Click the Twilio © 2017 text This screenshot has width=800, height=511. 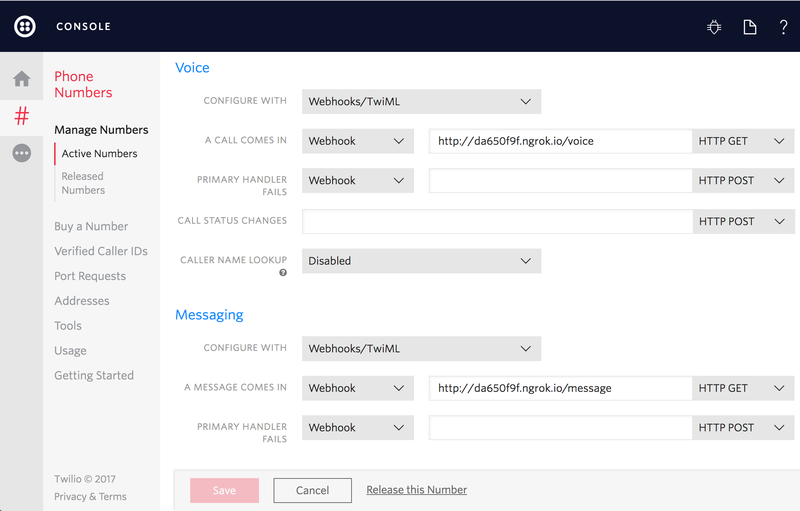pyautogui.click(x=85, y=479)
